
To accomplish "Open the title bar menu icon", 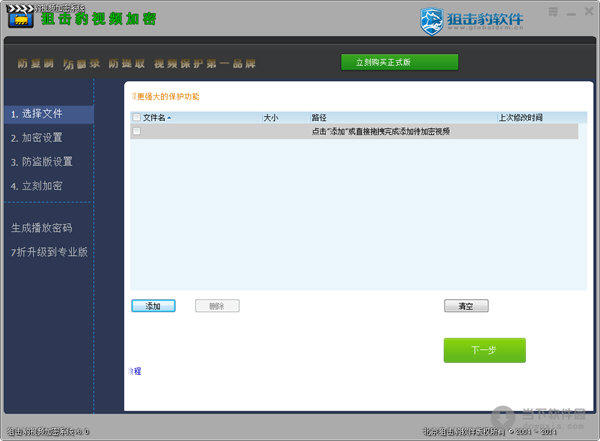I will point(553,12).
